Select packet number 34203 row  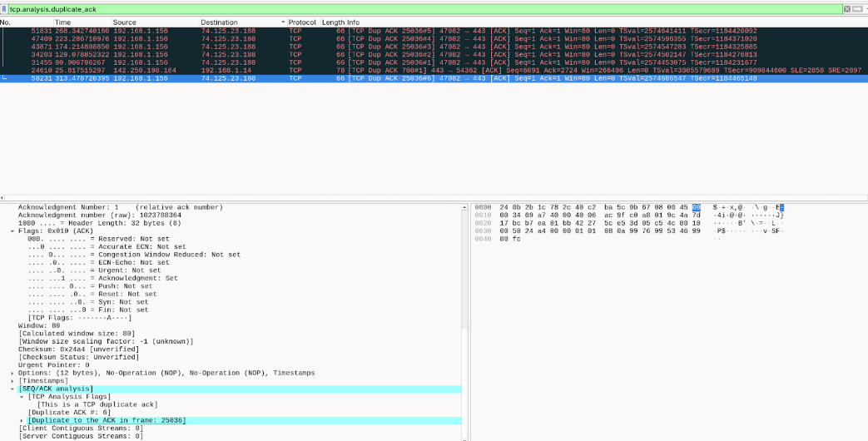coord(434,55)
